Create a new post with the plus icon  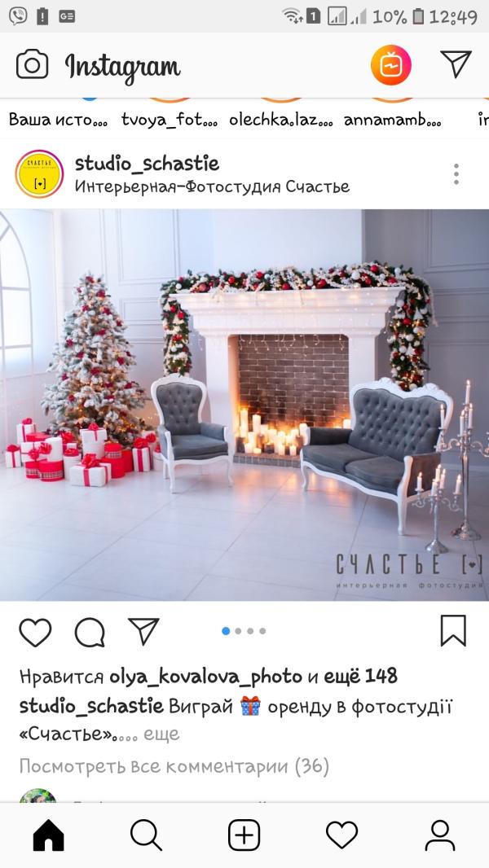point(244,835)
